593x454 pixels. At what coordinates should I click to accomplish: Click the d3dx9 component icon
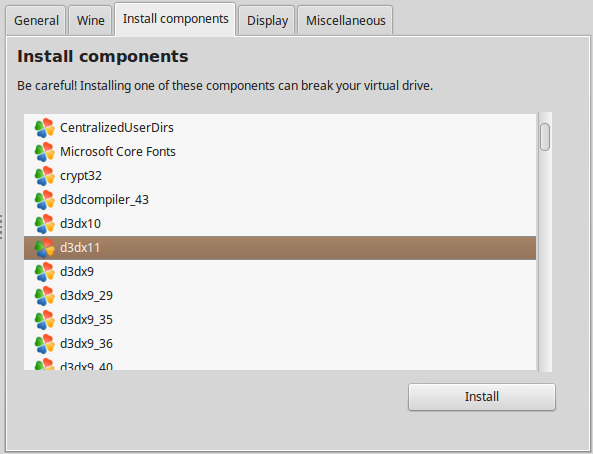pos(45,272)
